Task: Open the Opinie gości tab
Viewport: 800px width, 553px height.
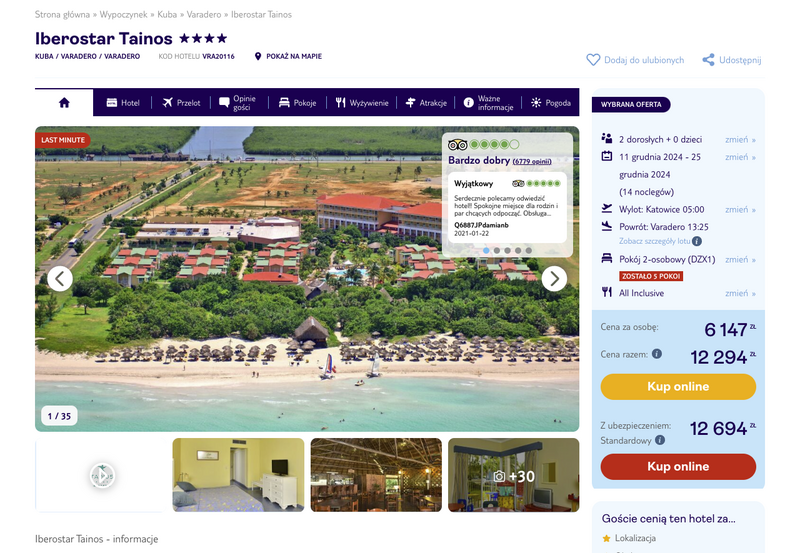Action: pos(237,103)
